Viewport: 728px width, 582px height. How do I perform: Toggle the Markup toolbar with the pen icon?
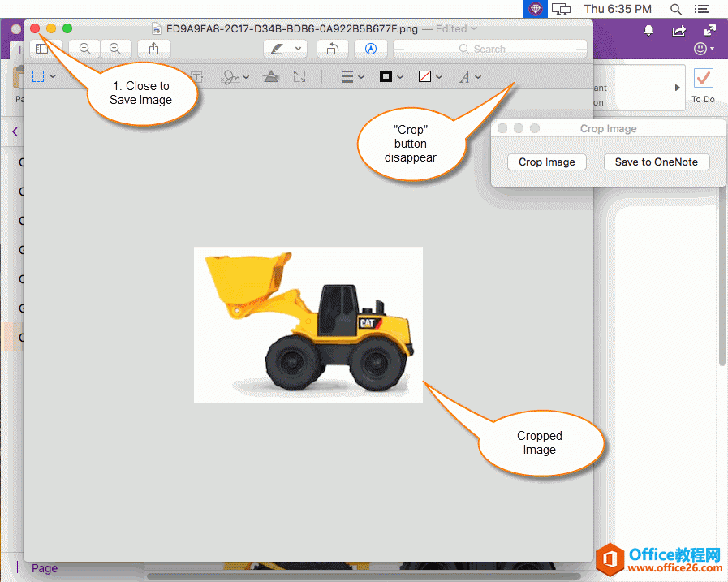click(278, 49)
